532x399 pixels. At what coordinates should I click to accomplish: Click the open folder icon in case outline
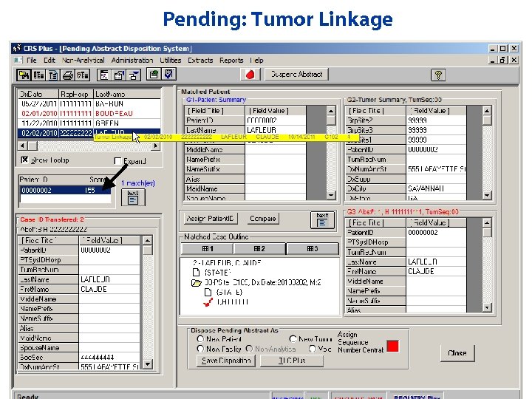click(x=196, y=283)
